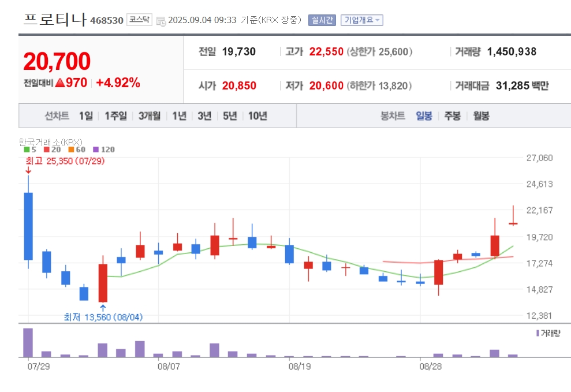Select the 일봉 daily candle chart
The height and width of the screenshot is (392, 571).
424,115
